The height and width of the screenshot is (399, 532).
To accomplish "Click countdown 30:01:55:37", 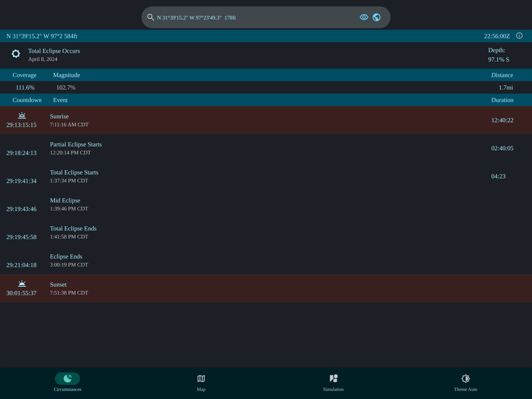I will pos(21,293).
